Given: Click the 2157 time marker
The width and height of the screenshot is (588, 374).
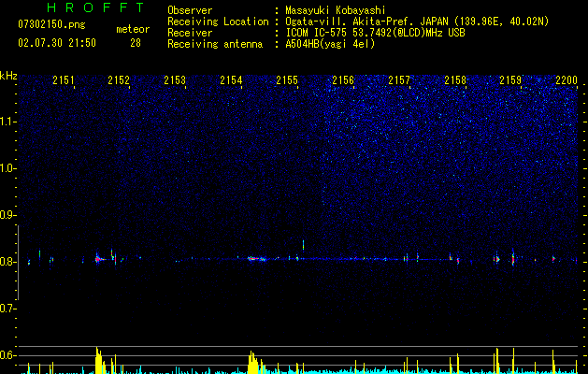Looking at the screenshot, I should point(399,80).
